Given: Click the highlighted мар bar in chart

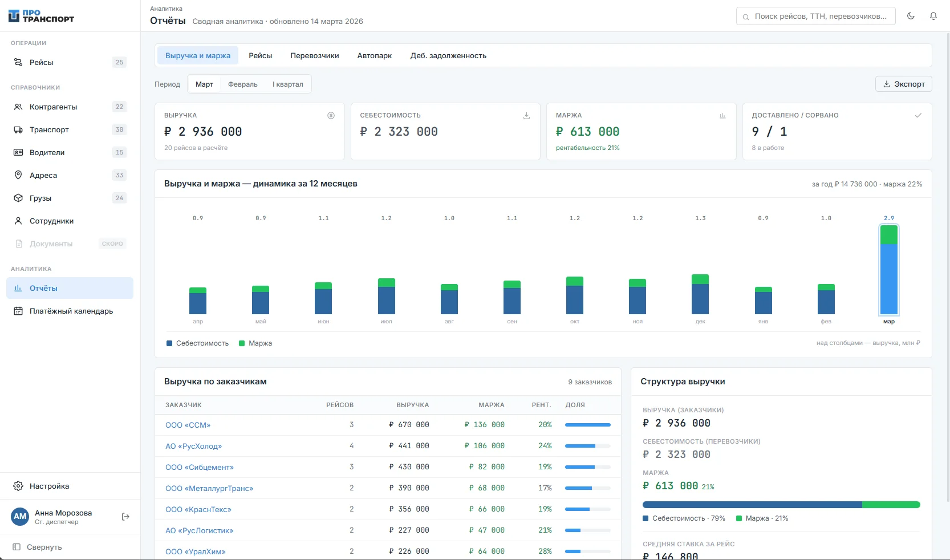Looking at the screenshot, I should coord(889,270).
